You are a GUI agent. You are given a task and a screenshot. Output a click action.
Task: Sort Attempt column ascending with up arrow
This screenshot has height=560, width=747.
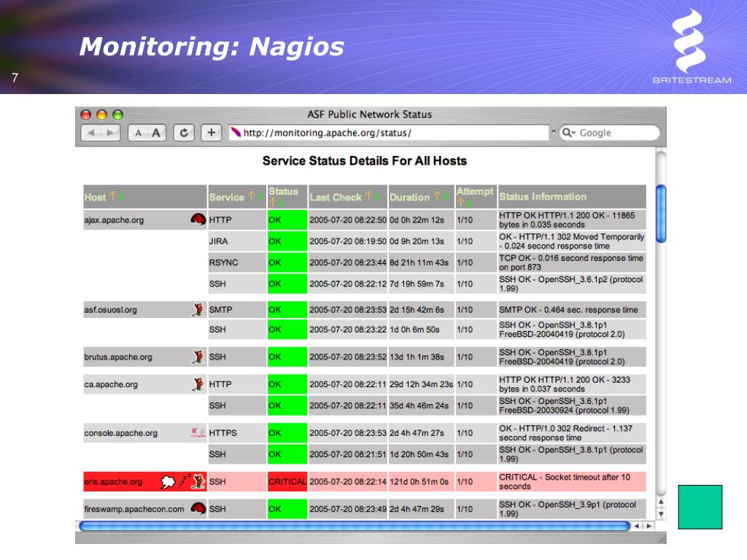coord(461,203)
